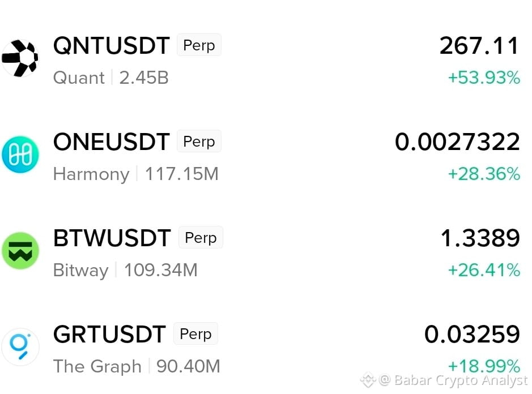Select the BTWUSDT pair name
Viewport: 532px width, 394px height.
(112, 238)
